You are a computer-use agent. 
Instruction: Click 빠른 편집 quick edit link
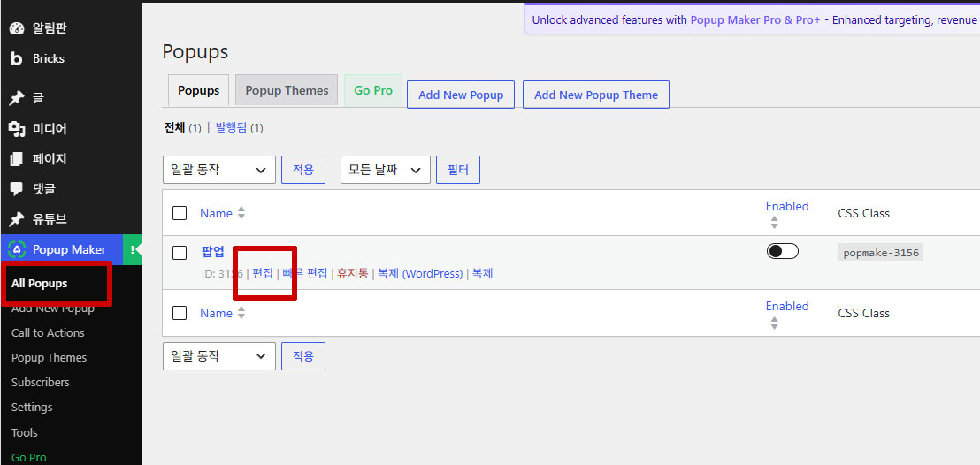point(305,274)
